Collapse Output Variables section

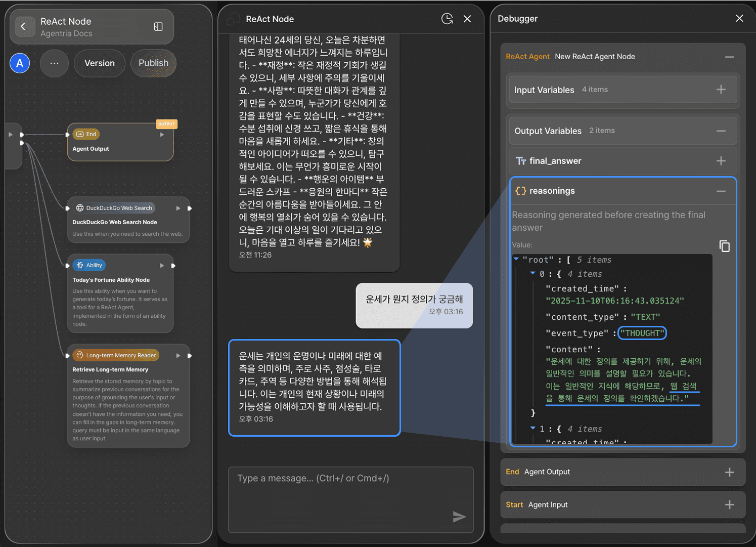[721, 131]
